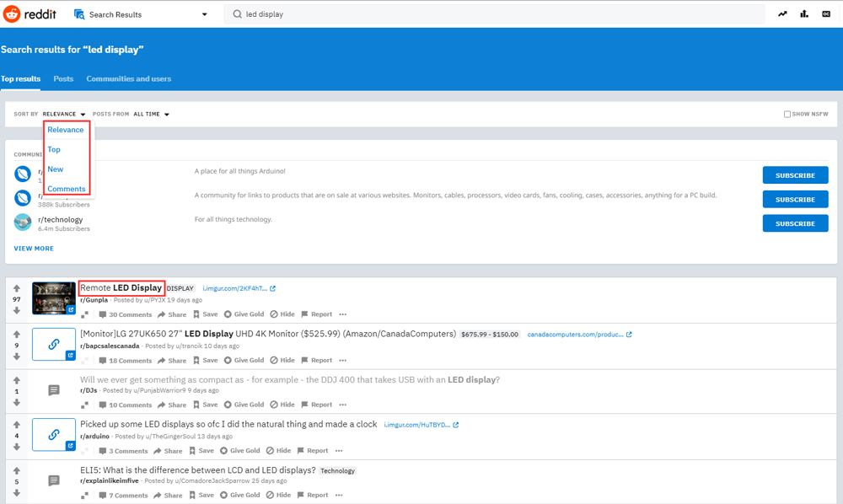Switch to the Communities and users tab
Image resolution: width=843 pixels, height=504 pixels.
pyautogui.click(x=129, y=78)
